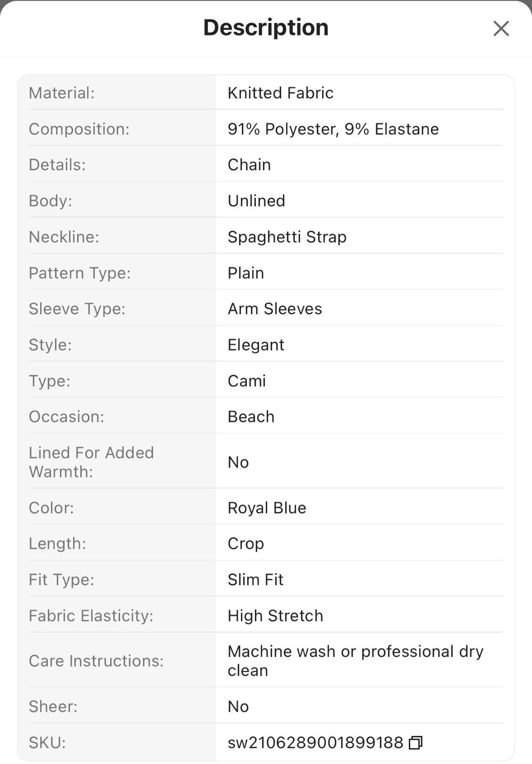Copy the SKU number with copy icon
Screen dimensions: 532x764
[x=416, y=743]
